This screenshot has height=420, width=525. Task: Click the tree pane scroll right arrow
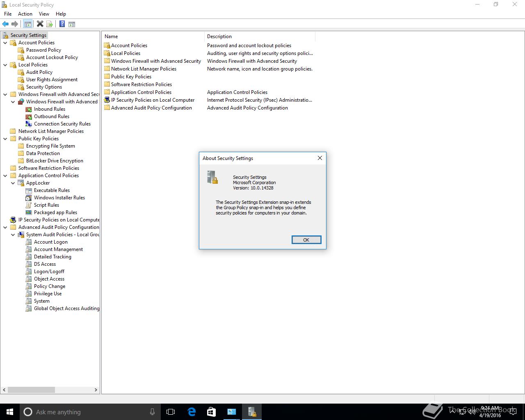[x=96, y=390]
